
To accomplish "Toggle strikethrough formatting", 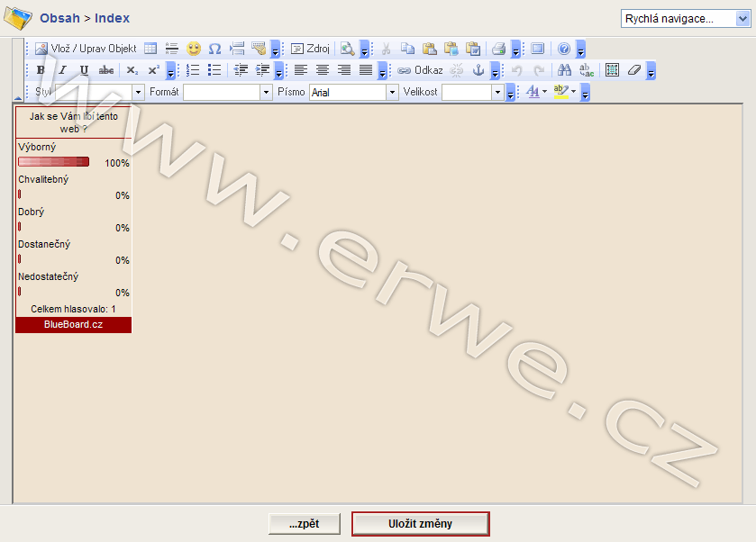I will [x=106, y=70].
